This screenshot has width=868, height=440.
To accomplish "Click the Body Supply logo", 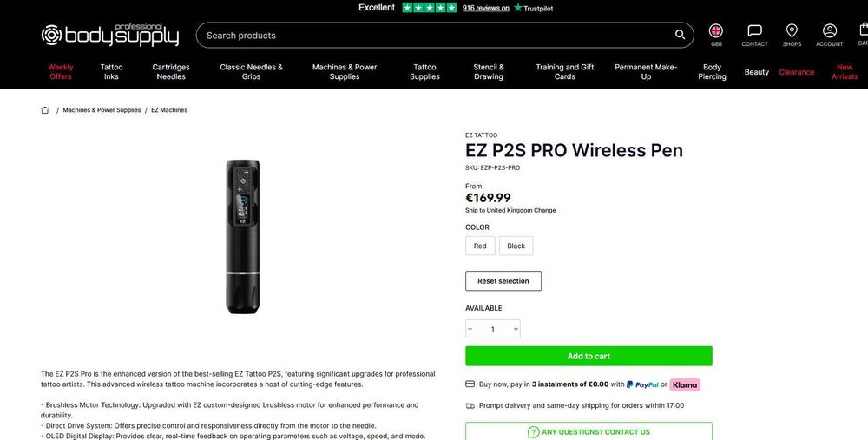I will [x=110, y=35].
